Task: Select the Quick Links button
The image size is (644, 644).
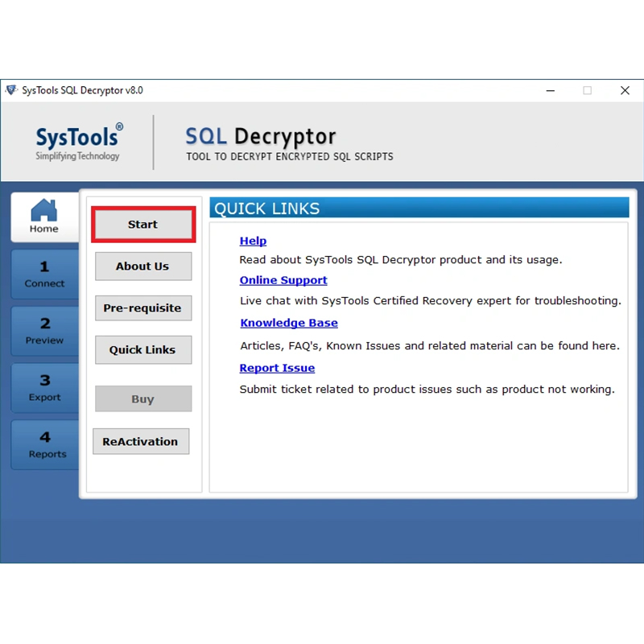Action: [x=143, y=349]
